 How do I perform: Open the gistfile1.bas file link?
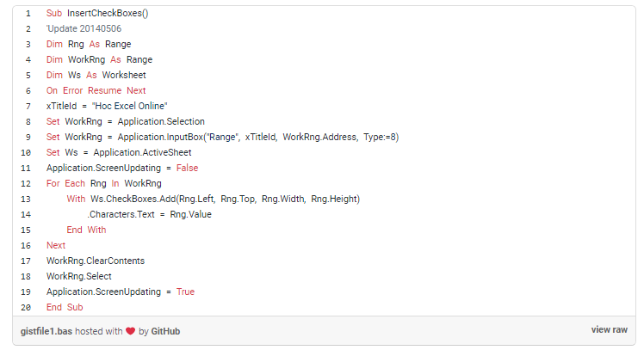[46, 331]
